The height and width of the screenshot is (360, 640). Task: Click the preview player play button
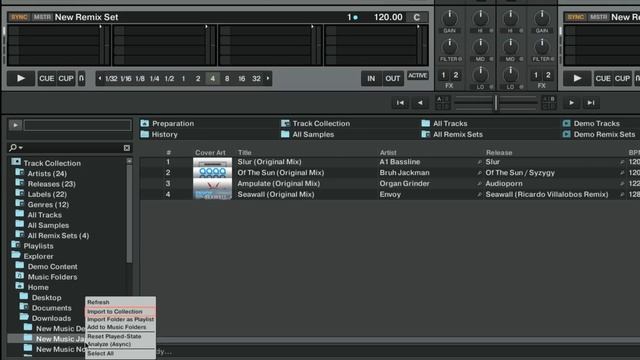click(x=15, y=125)
